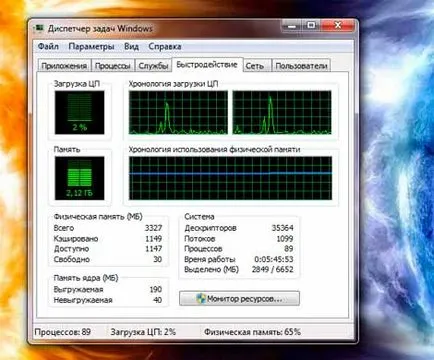The image size is (434, 360).
Task: Click the Свободно value 30
Action: (158, 259)
